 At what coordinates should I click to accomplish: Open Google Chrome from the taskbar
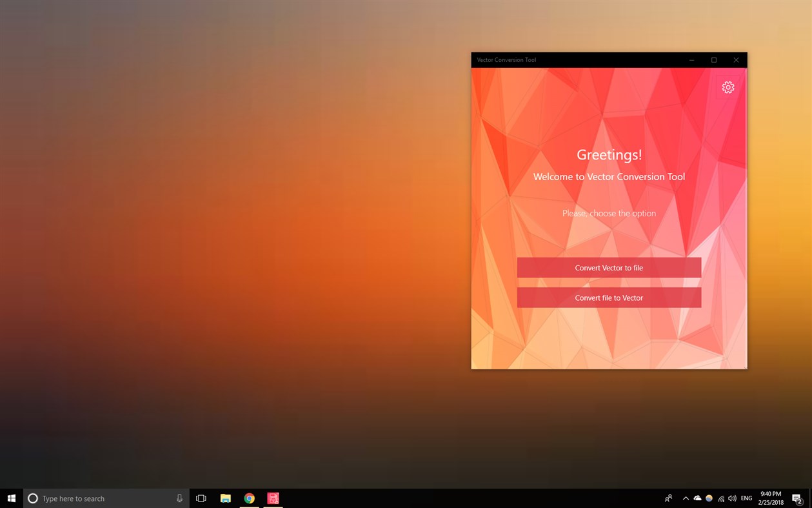[x=249, y=498]
